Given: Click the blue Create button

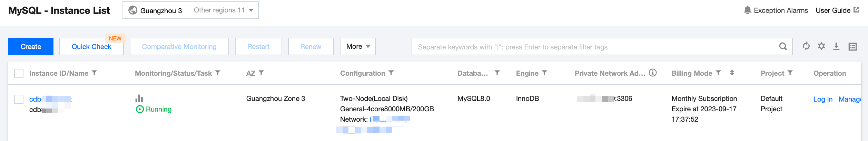Looking at the screenshot, I should 31,47.
